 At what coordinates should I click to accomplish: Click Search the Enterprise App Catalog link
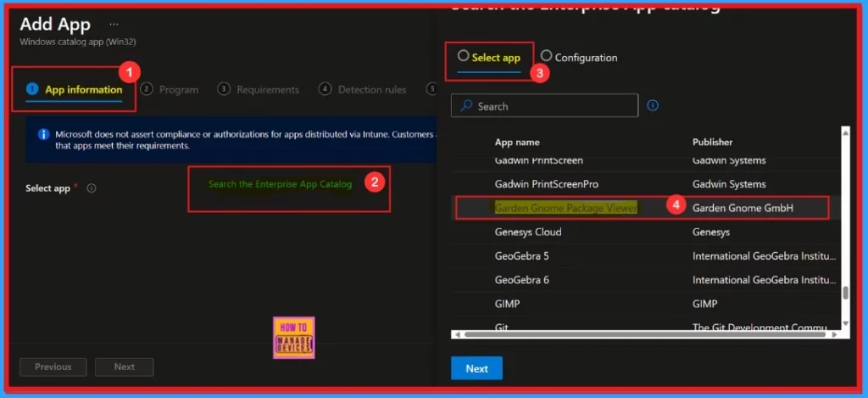pos(280,184)
